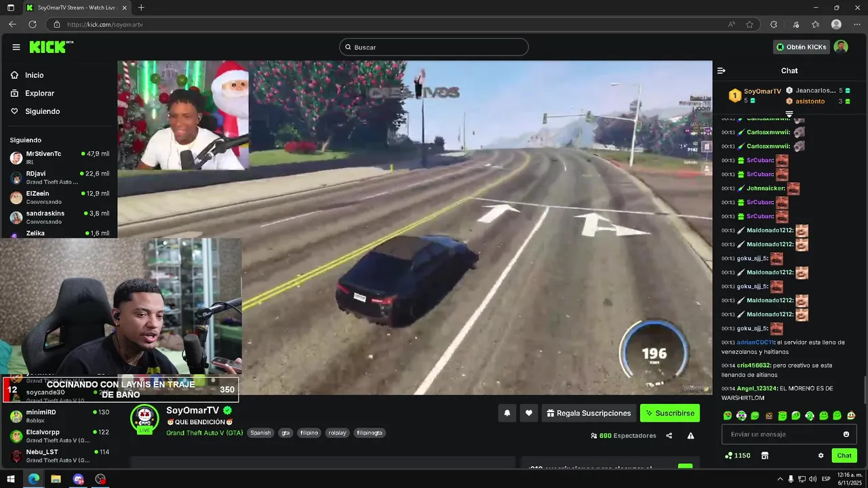Follow channel with the heart icon

point(529,413)
